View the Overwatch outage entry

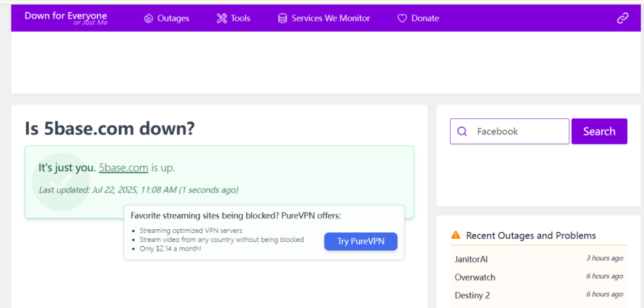click(475, 277)
